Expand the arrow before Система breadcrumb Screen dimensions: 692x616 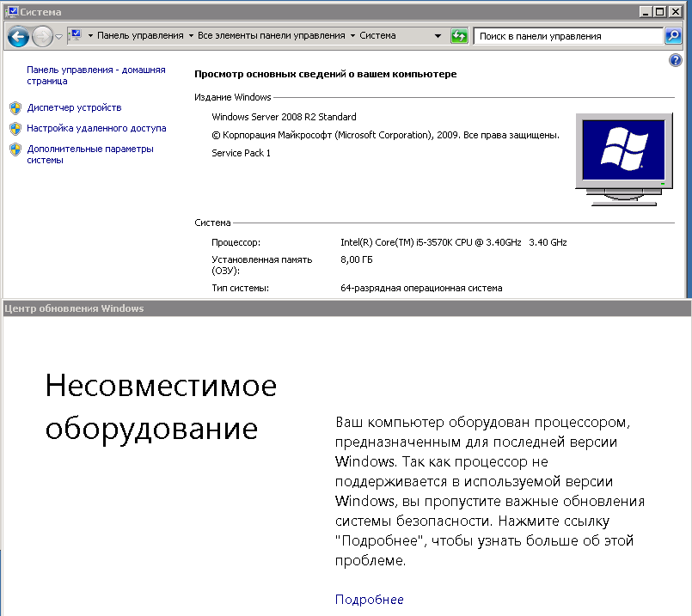tap(352, 36)
